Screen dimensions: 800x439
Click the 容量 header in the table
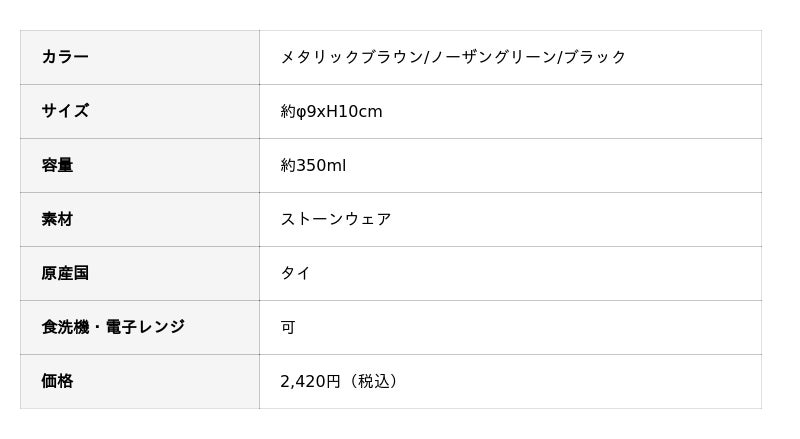tap(57, 165)
